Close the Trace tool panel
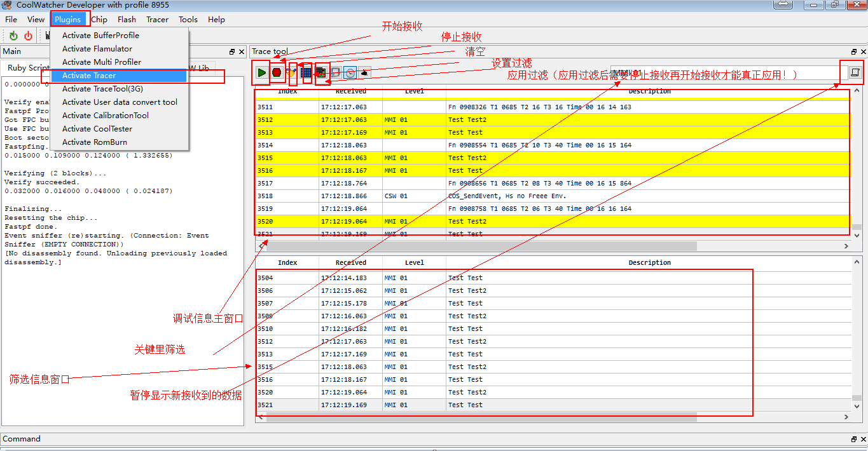 (863, 51)
